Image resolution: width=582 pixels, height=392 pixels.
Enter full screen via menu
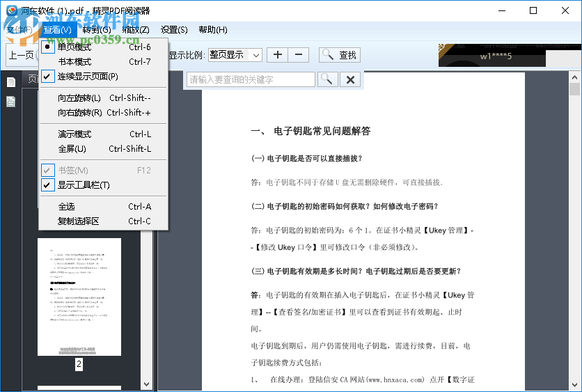(x=104, y=149)
